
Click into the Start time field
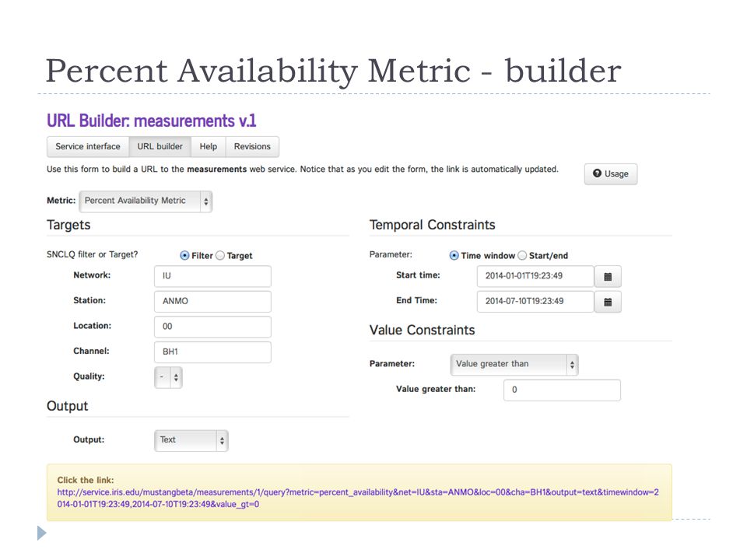[535, 276]
